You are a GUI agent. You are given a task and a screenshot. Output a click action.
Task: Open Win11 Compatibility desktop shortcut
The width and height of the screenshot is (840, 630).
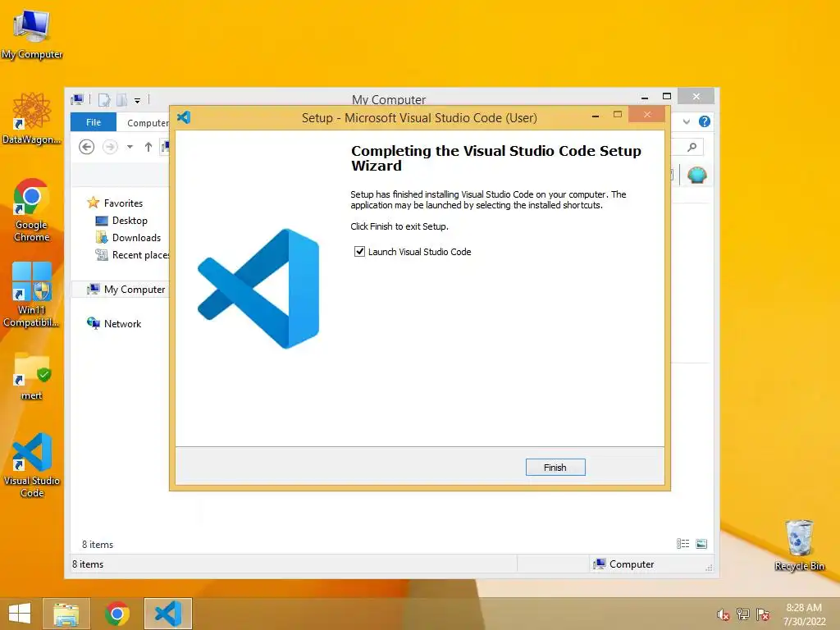tap(32, 294)
